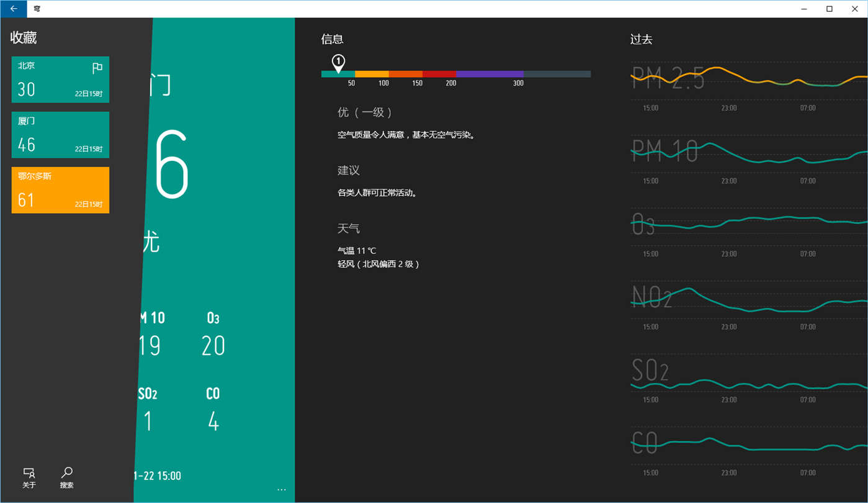Click the red 150-200 AQI scale segment

(x=439, y=74)
